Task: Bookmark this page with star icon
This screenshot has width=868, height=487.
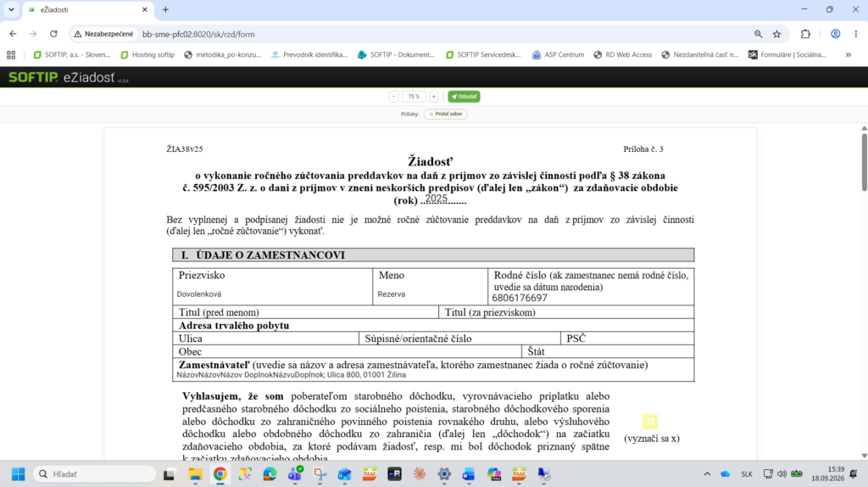Action: pos(777,34)
